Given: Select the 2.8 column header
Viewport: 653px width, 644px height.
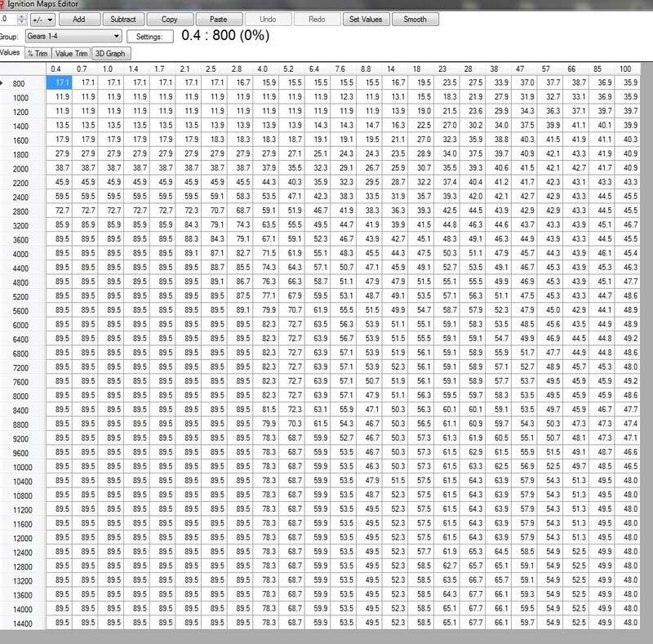Looking at the screenshot, I should pos(240,69).
